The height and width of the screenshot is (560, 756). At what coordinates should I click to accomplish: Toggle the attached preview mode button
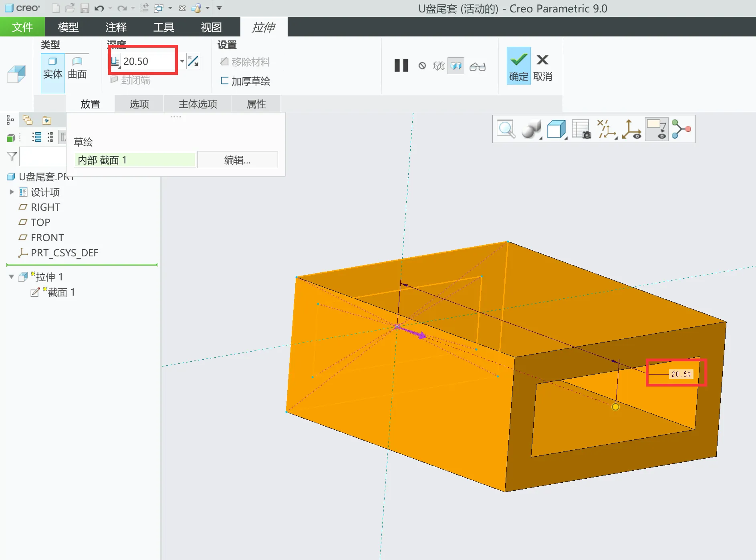click(x=456, y=66)
